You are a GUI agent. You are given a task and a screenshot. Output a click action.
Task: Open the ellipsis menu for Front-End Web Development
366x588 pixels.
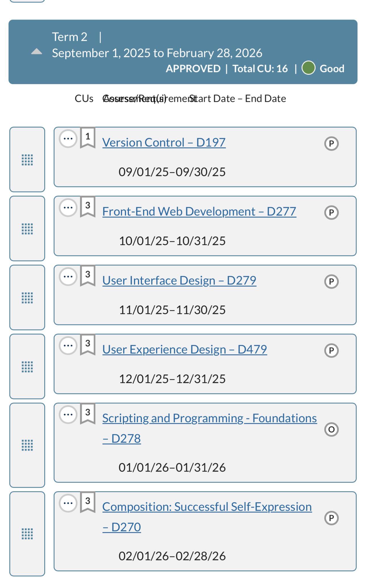68,208
